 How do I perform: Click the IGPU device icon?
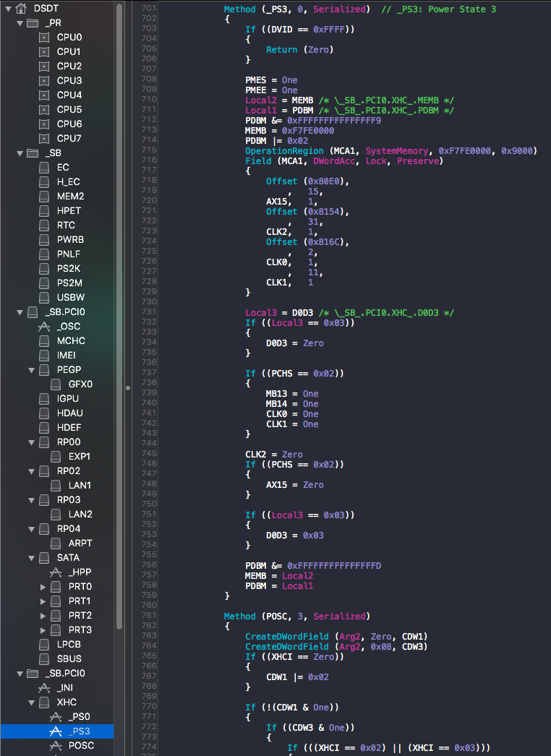[44, 399]
